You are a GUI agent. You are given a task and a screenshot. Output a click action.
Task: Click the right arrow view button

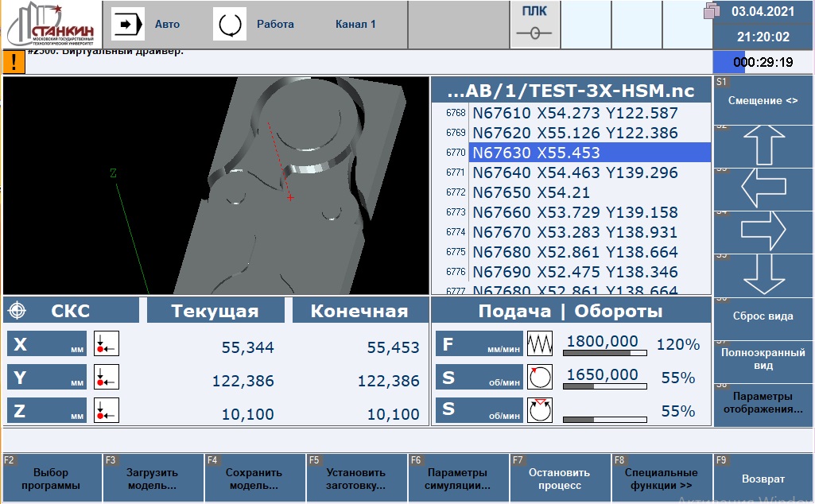tap(763, 231)
